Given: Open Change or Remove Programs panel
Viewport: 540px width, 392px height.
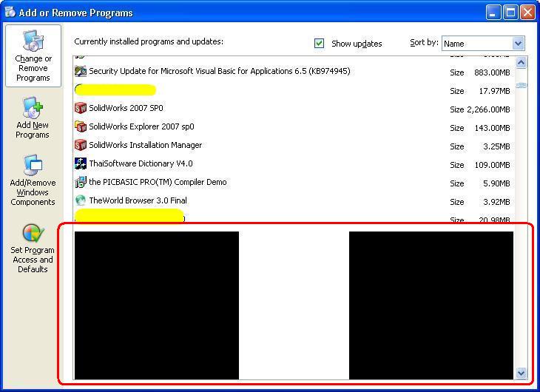Looking at the screenshot, I should point(33,55).
